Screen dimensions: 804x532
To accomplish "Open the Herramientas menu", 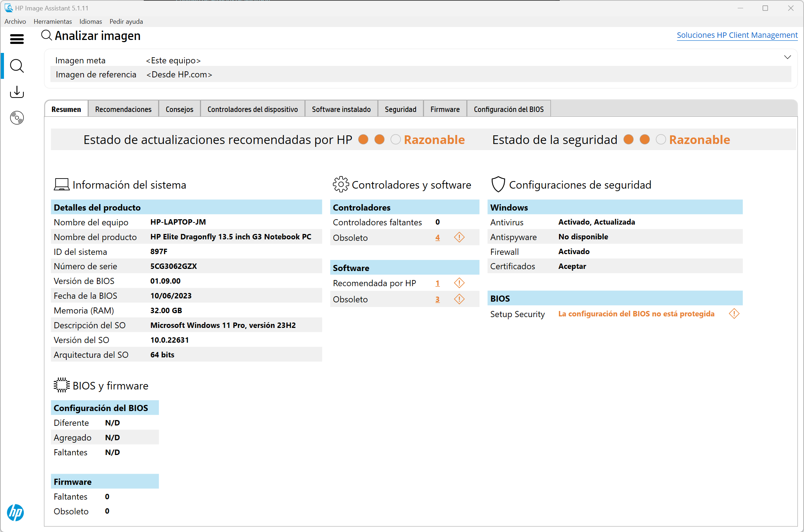I will pos(53,21).
